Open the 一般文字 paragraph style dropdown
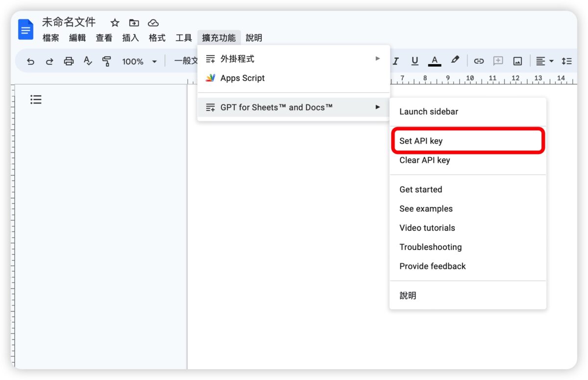588x380 pixels. pos(186,61)
